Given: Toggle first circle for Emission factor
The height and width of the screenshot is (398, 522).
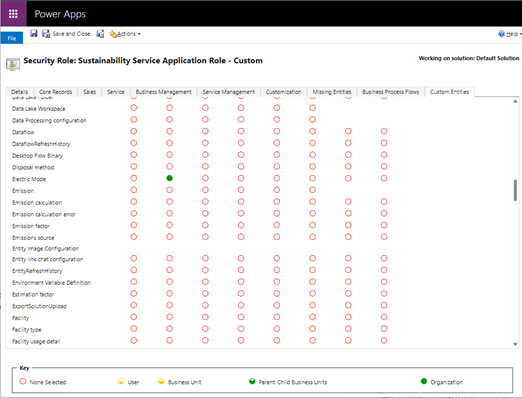Looking at the screenshot, I should click(134, 225).
